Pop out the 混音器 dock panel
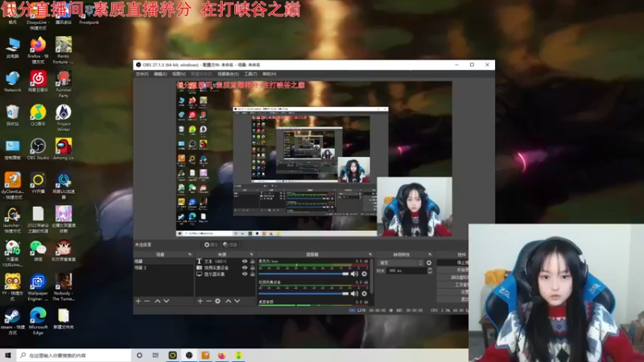Image resolution: width=644 pixels, height=362 pixels. (370, 254)
